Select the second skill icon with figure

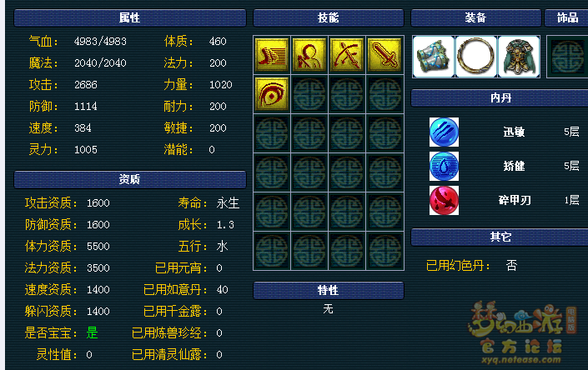309,55
